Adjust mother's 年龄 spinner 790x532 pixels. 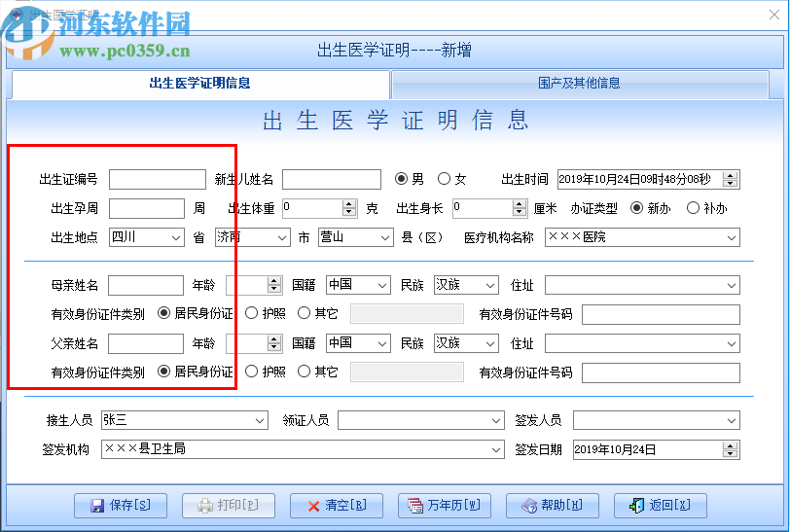click(x=274, y=285)
